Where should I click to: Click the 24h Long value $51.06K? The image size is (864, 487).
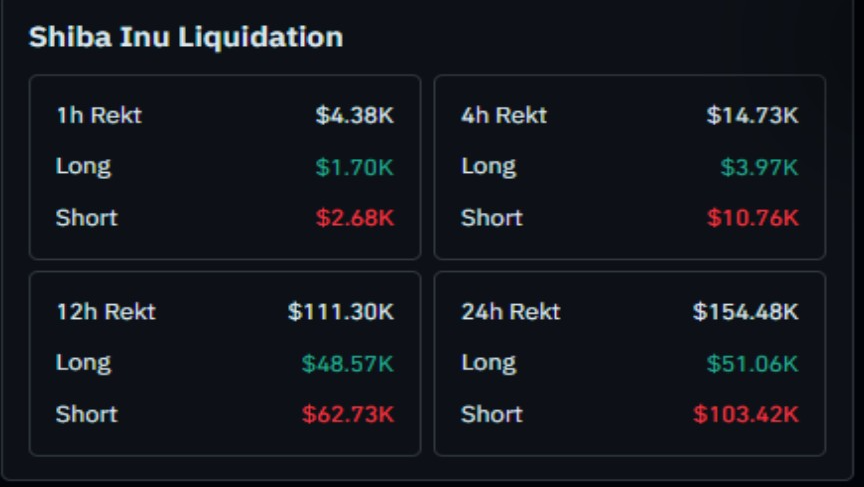click(753, 364)
